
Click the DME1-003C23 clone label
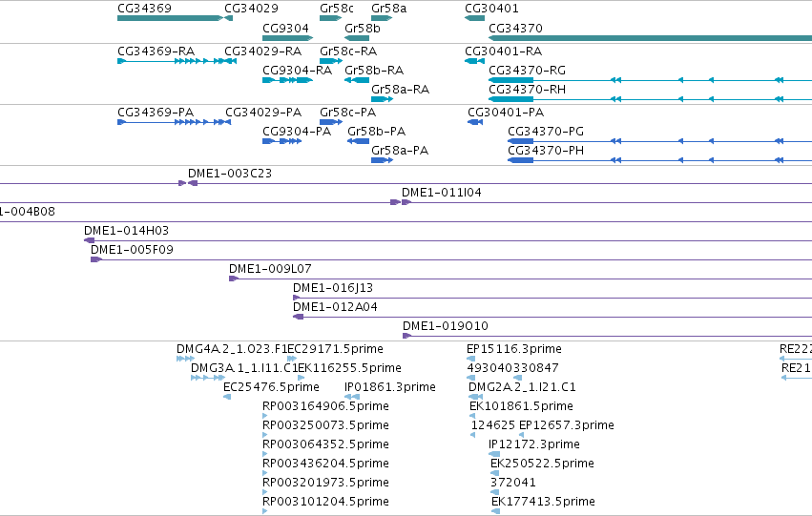coord(229,174)
